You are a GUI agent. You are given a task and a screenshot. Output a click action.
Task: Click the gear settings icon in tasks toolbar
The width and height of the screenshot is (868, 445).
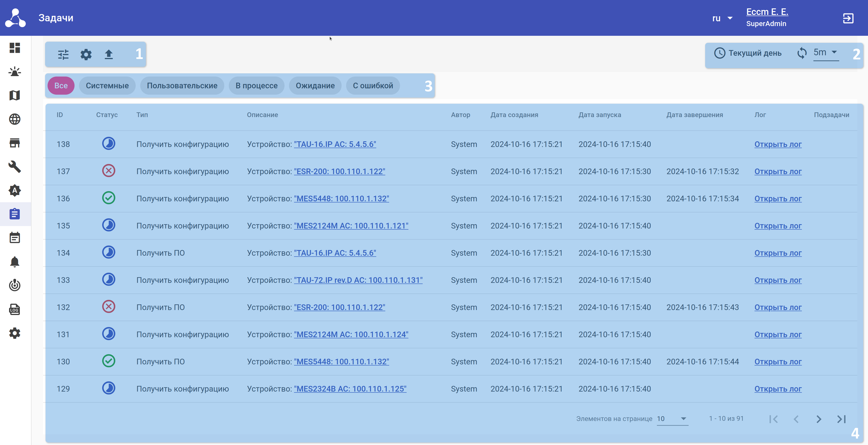[x=86, y=54]
